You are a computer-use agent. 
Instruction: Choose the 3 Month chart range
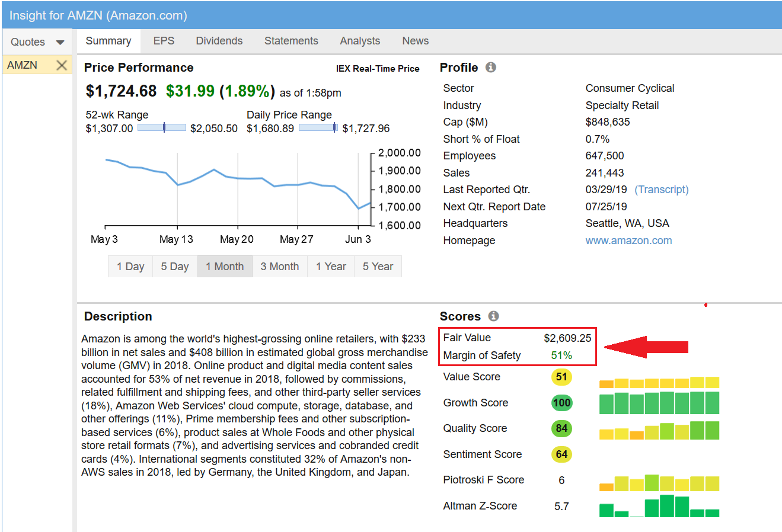280,267
